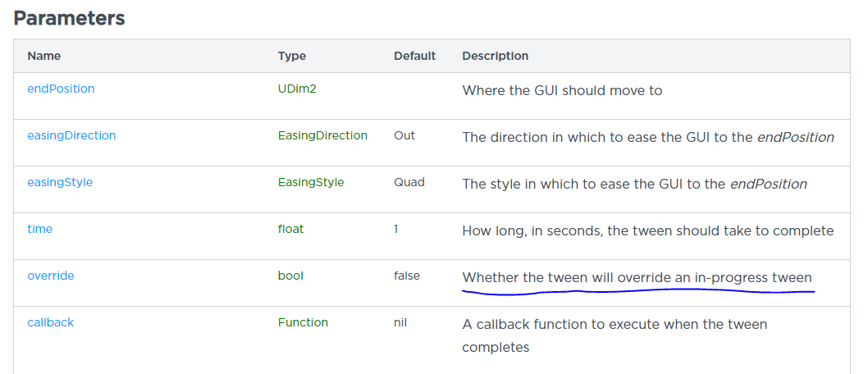Click the Parameters section heading
This screenshot has width=868, height=374.
(69, 18)
